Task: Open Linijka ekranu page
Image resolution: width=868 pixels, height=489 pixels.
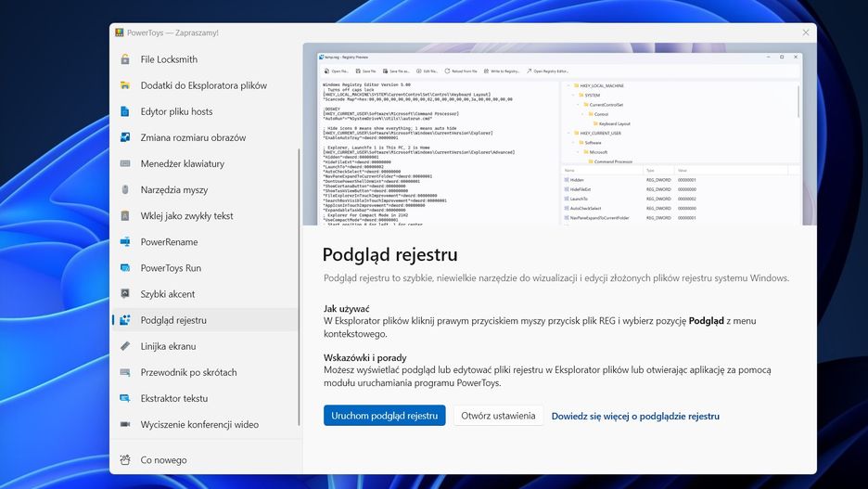Action: pyautogui.click(x=205, y=345)
